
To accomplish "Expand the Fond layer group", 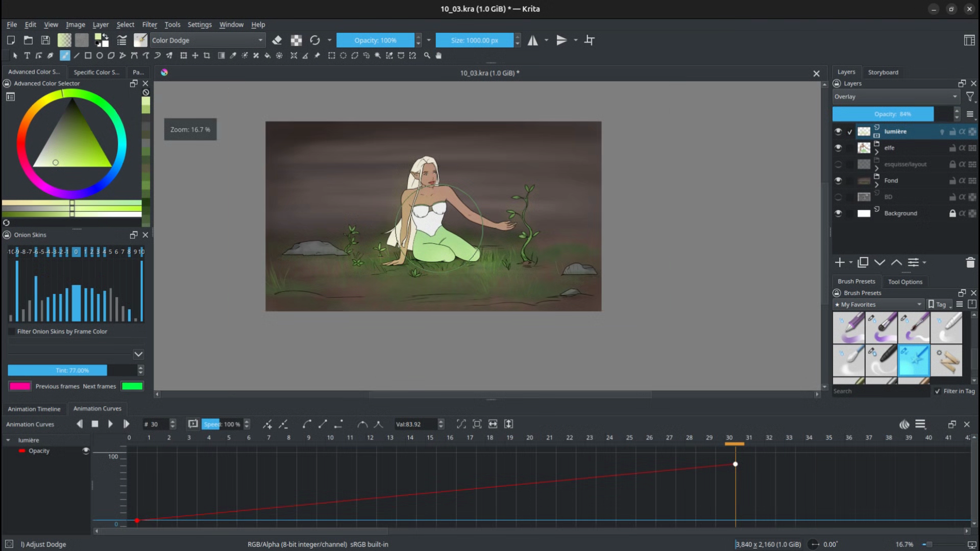I will click(876, 185).
